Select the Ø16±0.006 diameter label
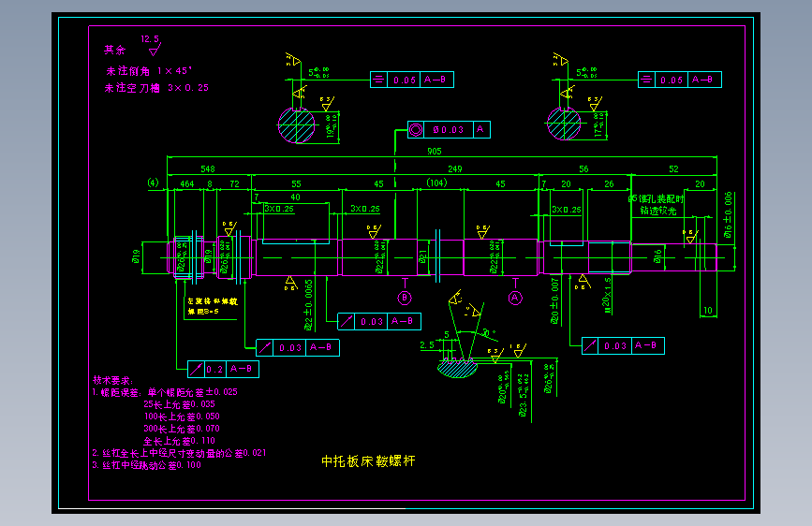Screen dimensions: 812x526 click(x=728, y=215)
